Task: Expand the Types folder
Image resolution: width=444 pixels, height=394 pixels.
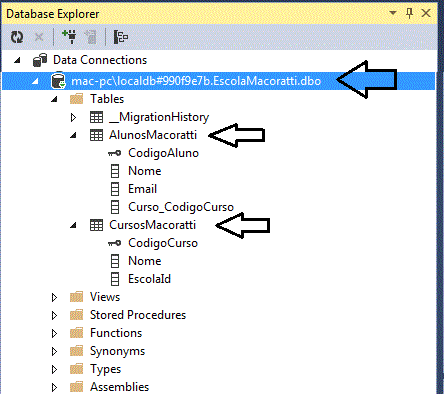Action: click(54, 369)
